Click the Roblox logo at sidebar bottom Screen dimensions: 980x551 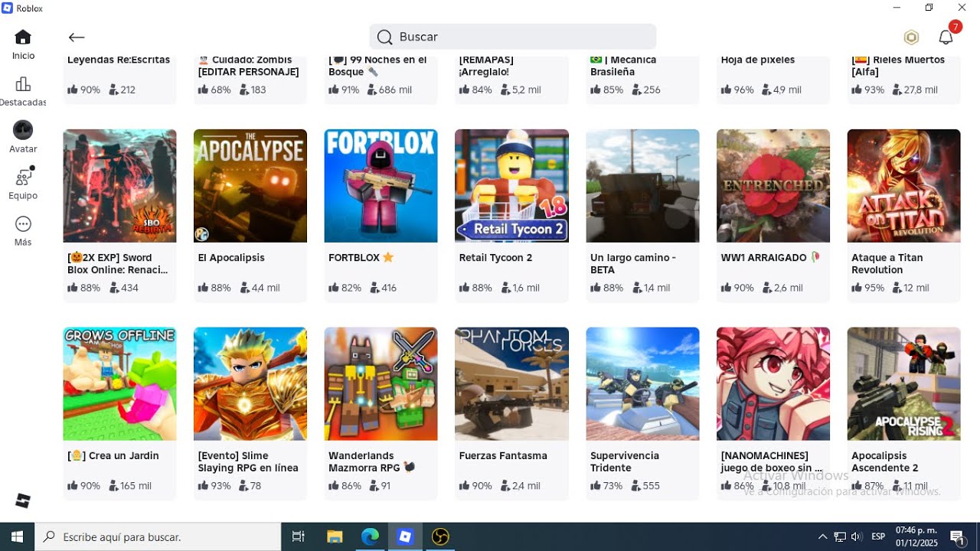(x=23, y=500)
